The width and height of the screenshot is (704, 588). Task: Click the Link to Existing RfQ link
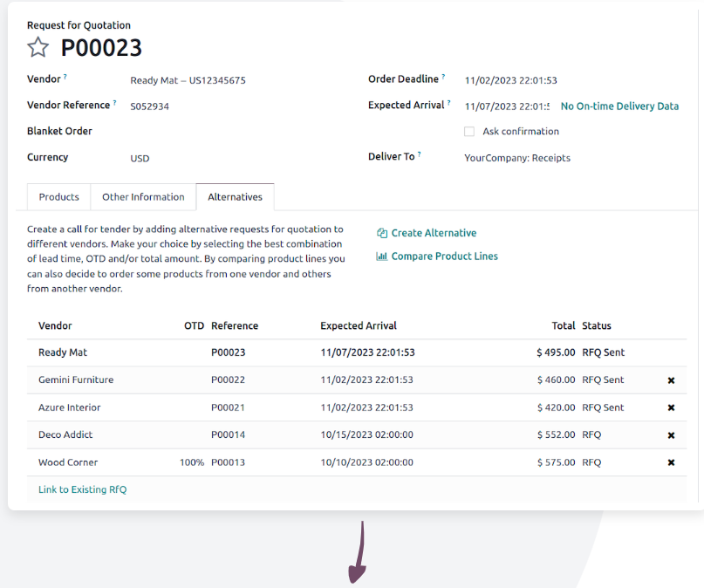tap(82, 489)
